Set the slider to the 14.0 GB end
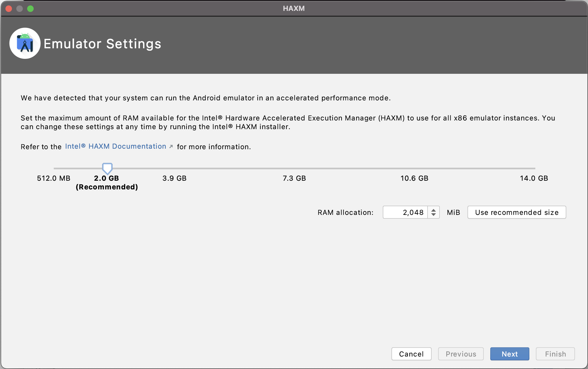 [535, 168]
